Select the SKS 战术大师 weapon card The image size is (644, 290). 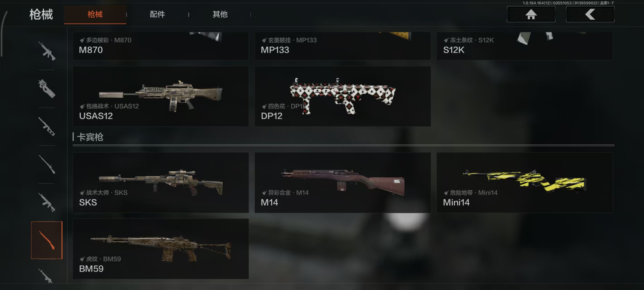pyautogui.click(x=161, y=183)
